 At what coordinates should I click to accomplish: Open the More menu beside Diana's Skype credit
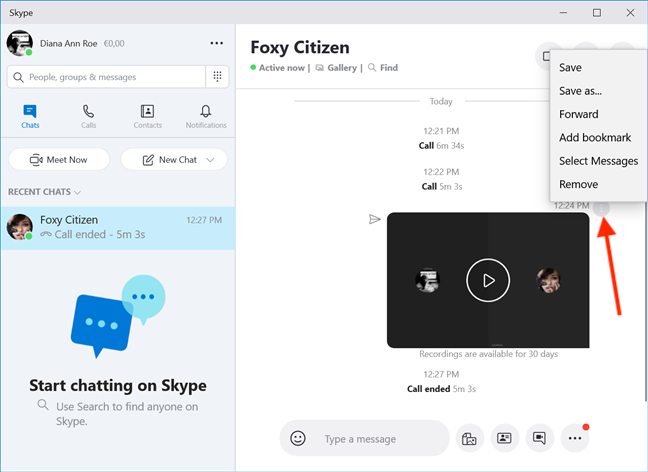[217, 43]
